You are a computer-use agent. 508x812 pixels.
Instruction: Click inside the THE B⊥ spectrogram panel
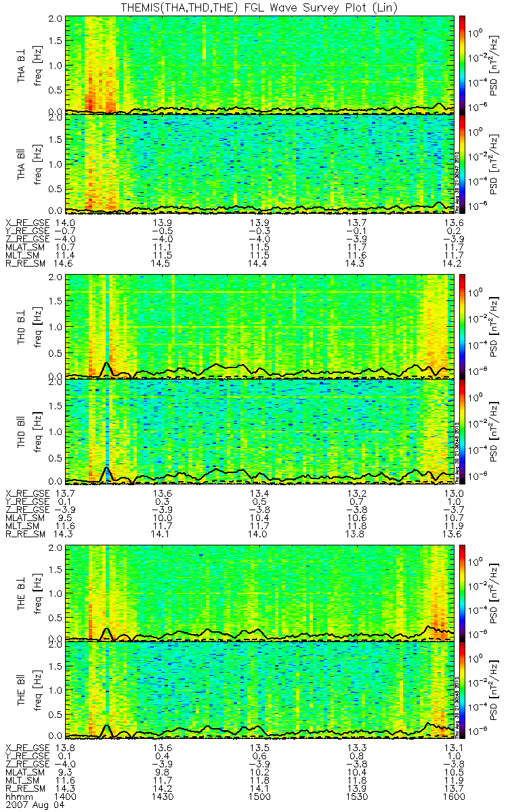coord(261,592)
